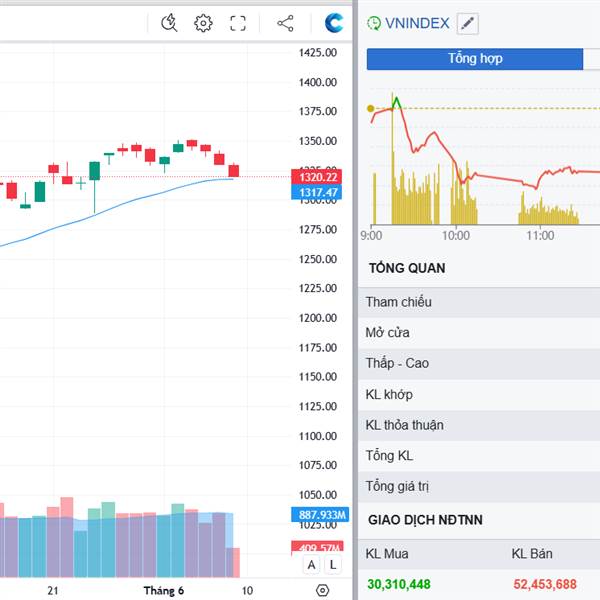Toggle log scale 'L' button
Viewport: 600px width, 600px height.
[x=333, y=565]
